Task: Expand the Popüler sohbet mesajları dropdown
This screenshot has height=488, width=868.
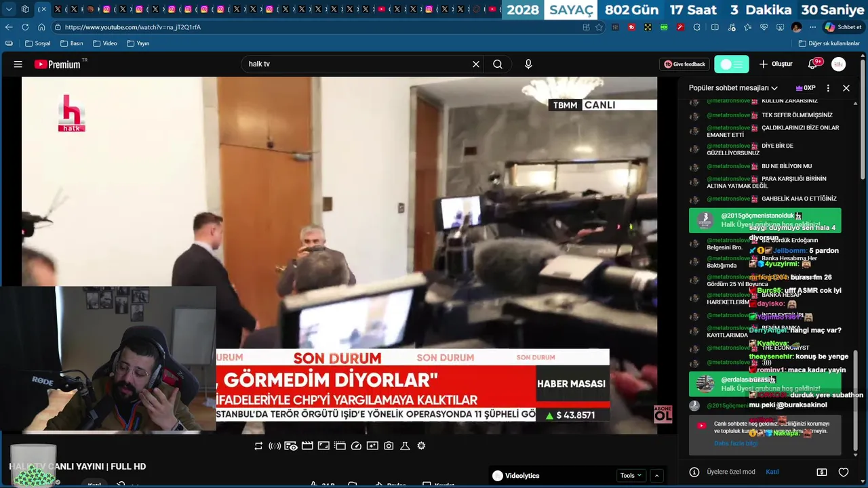Action: pyautogui.click(x=733, y=88)
